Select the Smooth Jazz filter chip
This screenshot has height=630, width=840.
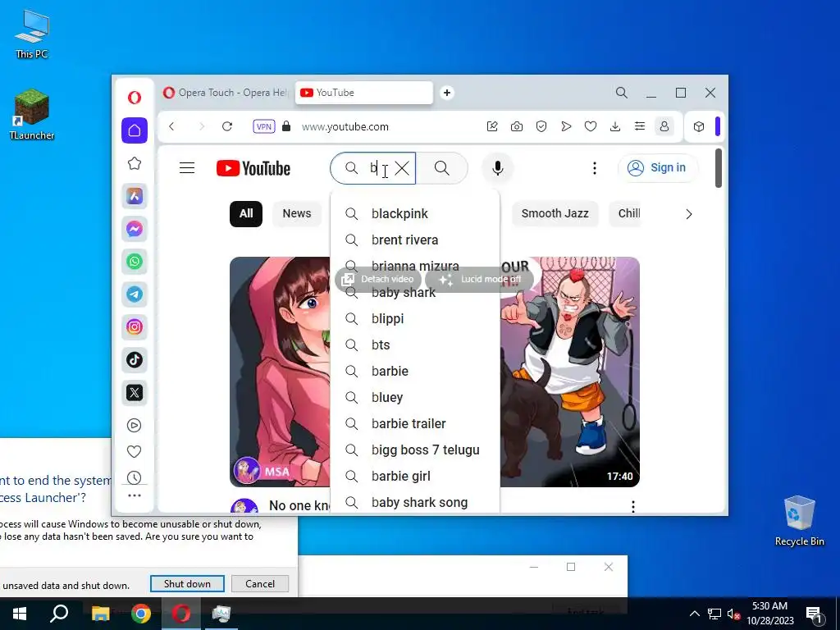[555, 214]
